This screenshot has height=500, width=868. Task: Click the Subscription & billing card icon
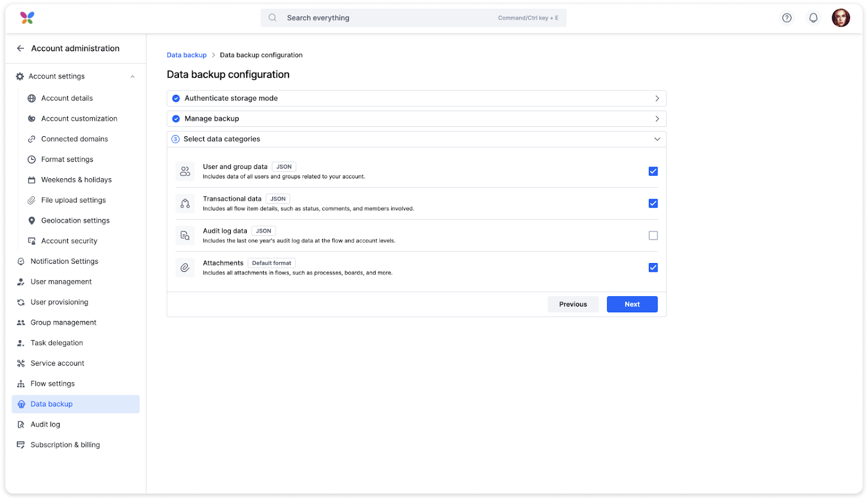tap(21, 445)
